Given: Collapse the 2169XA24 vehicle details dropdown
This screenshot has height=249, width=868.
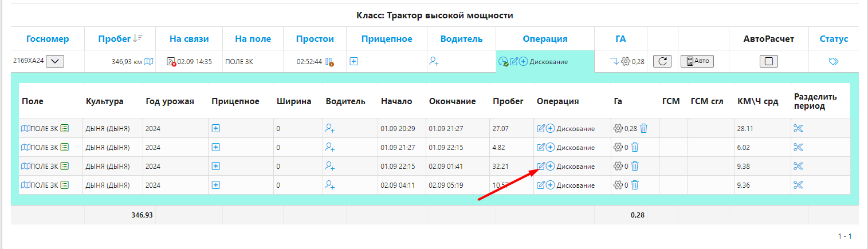Looking at the screenshot, I should pyautogui.click(x=54, y=61).
